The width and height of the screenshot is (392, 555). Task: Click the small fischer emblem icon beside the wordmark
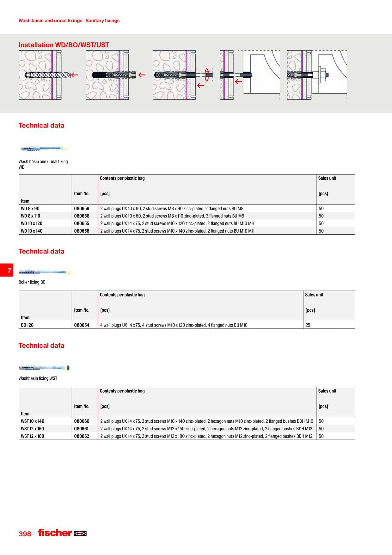tap(80, 533)
